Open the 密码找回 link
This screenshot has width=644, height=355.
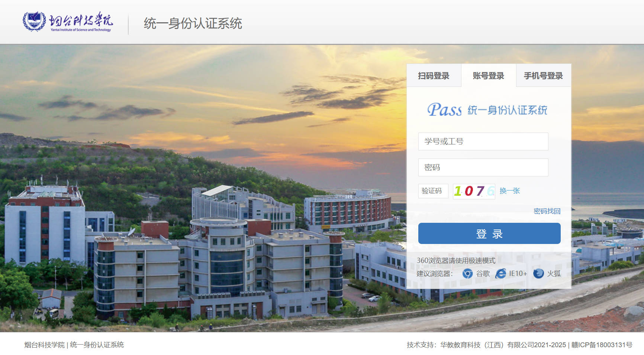click(x=547, y=211)
